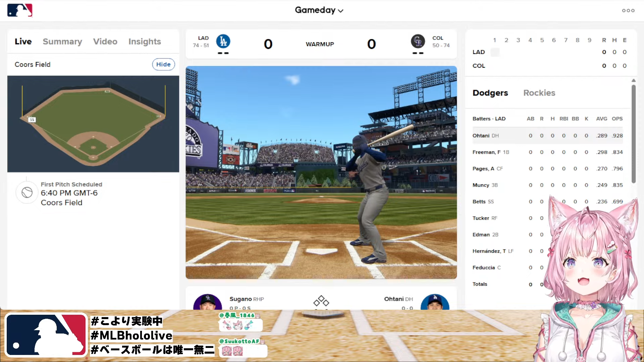Click the Dodgers LA team logo

[223, 41]
